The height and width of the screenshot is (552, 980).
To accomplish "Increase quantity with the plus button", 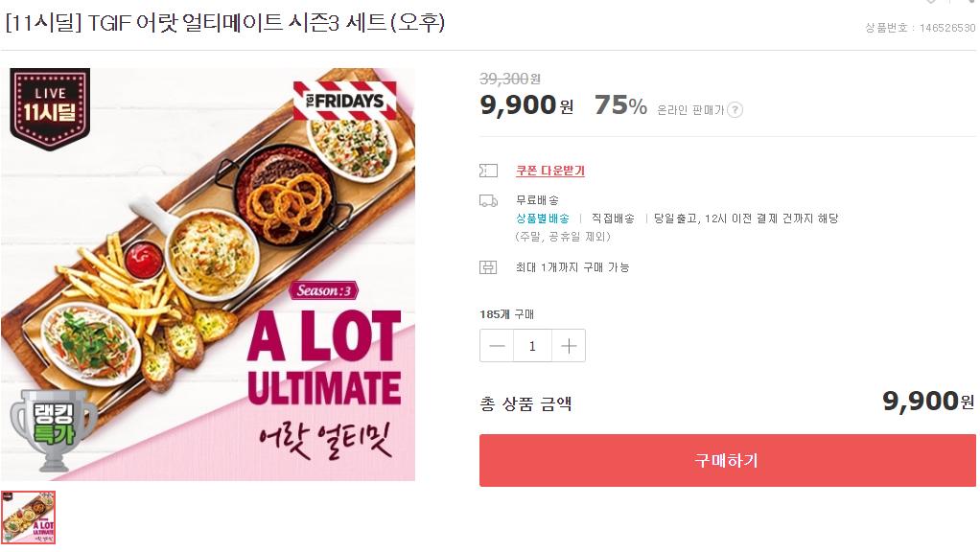I will click(x=568, y=346).
